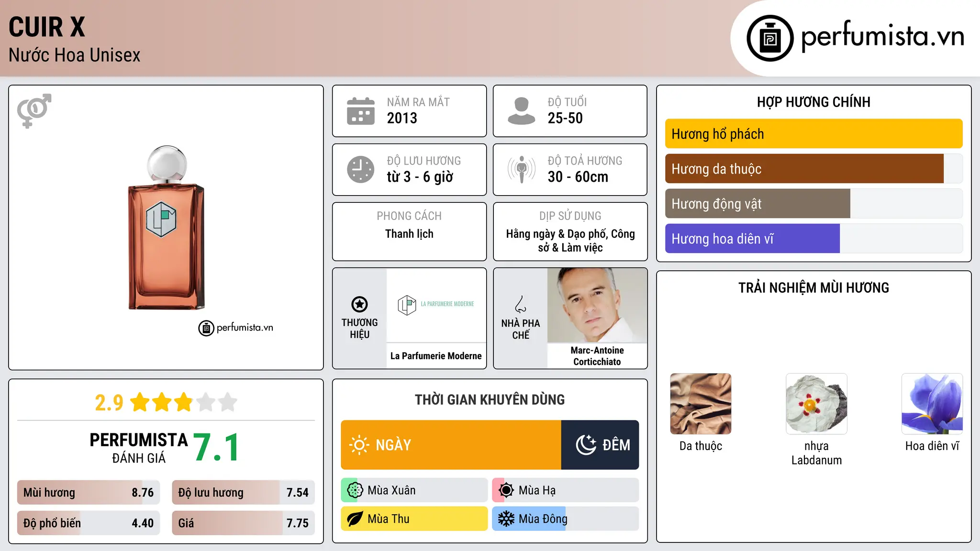The image size is (980, 551).
Task: Click the nose perfumer icon
Action: 521,304
